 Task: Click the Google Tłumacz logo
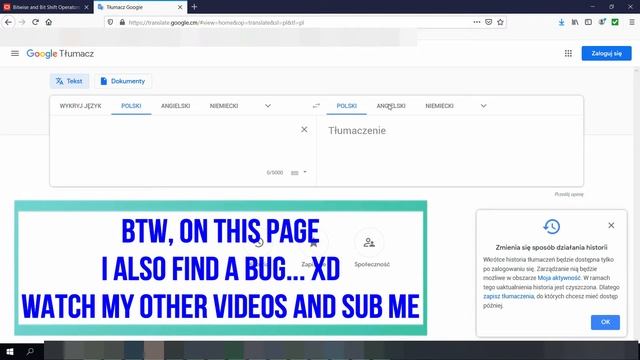pos(60,53)
